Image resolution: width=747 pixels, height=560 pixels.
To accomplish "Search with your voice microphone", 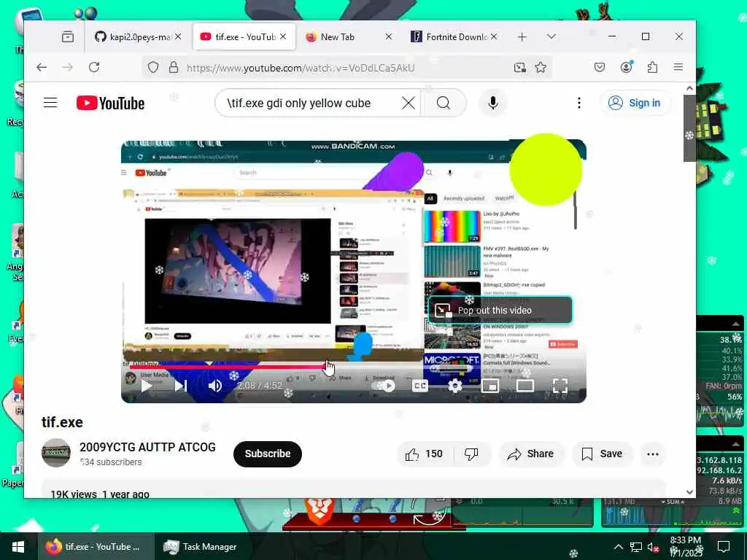I will [493, 103].
